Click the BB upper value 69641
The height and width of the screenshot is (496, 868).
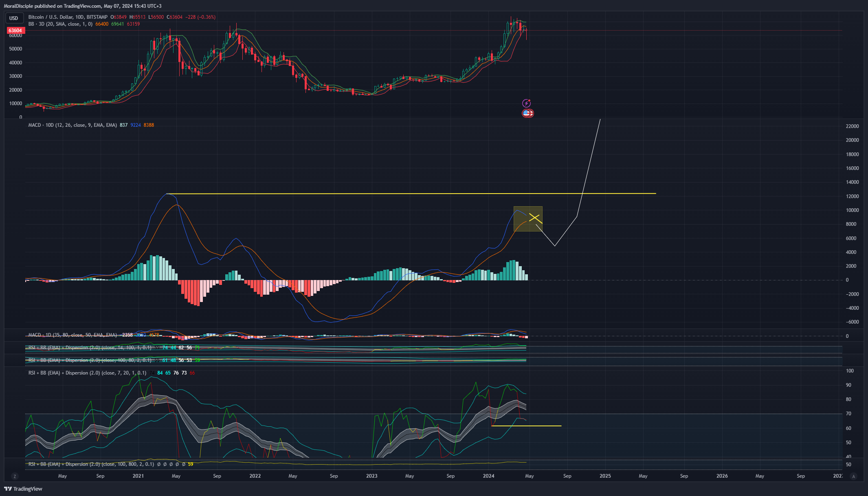point(118,24)
